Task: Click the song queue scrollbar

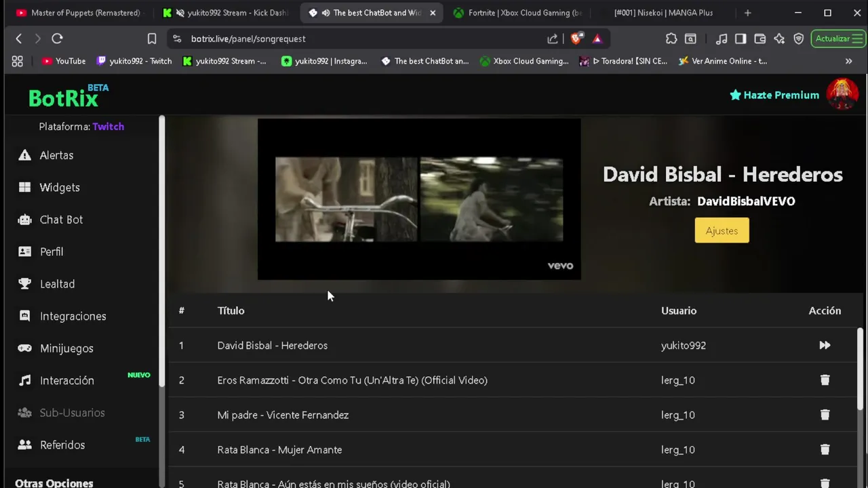Action: (x=861, y=369)
